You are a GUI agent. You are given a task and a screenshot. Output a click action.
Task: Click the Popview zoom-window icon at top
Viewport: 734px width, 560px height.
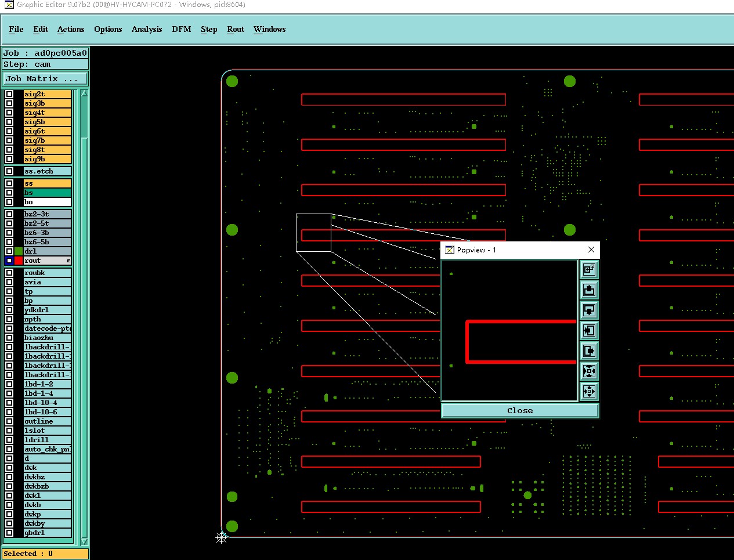[589, 270]
